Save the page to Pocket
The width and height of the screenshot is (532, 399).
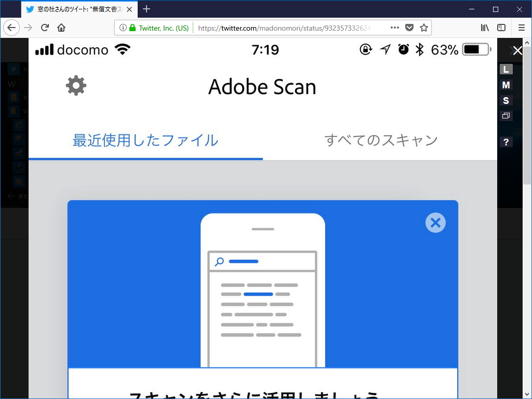(x=410, y=28)
